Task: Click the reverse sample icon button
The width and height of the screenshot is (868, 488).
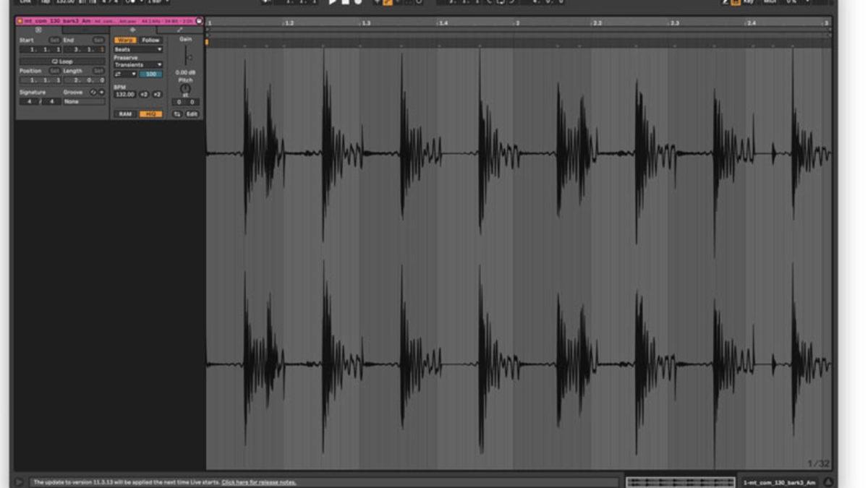Action: [x=177, y=114]
